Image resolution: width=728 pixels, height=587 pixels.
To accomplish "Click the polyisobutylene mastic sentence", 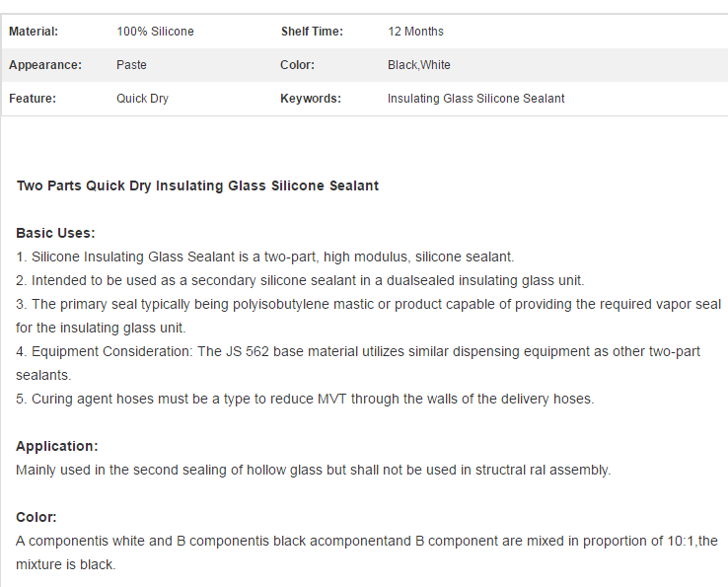I will (x=368, y=316).
